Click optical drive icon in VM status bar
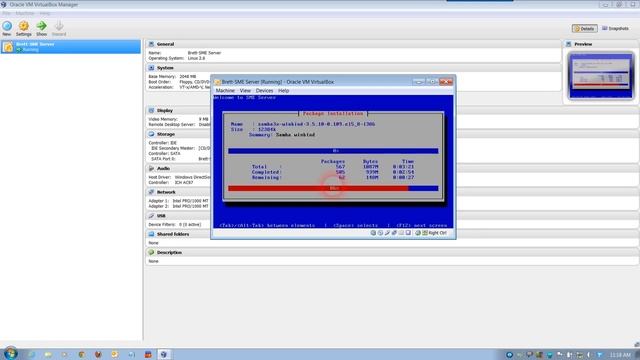 380,233
